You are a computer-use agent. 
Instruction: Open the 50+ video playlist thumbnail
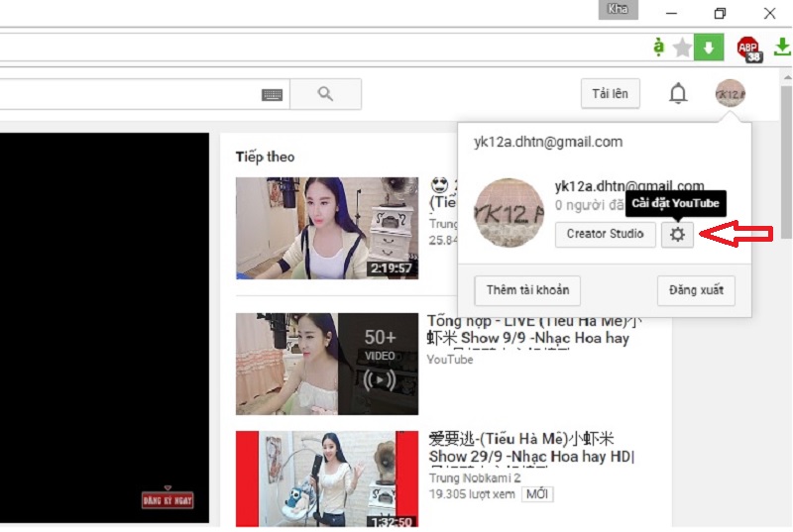(x=327, y=364)
